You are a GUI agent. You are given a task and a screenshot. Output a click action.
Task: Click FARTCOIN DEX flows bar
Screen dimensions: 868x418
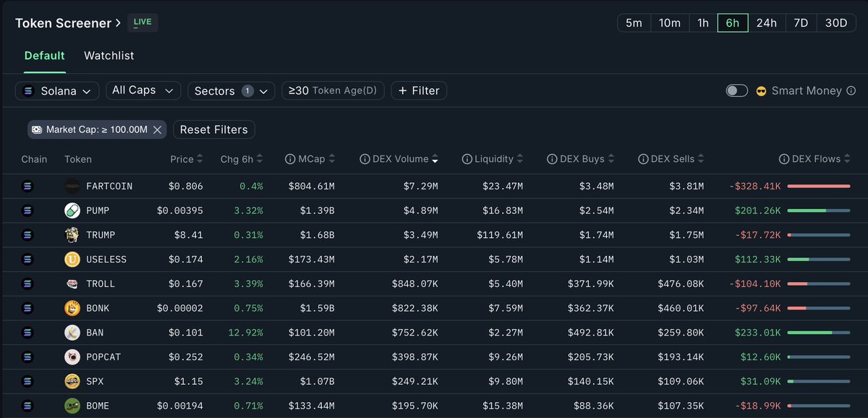818,186
